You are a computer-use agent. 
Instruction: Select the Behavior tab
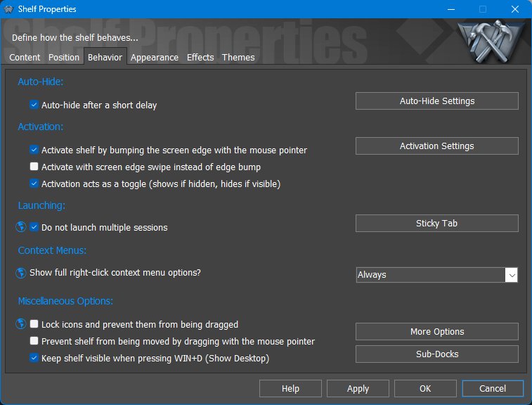point(105,58)
